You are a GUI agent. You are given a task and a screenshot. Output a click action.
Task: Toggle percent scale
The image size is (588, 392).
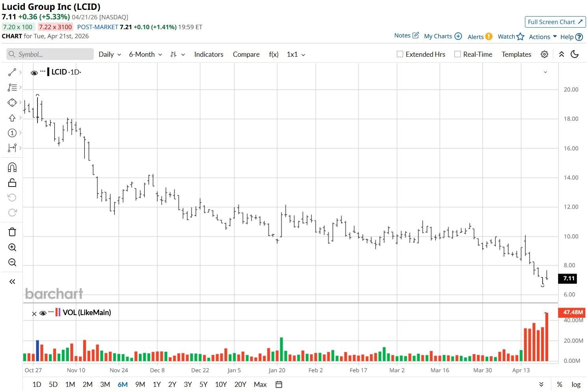pos(560,385)
